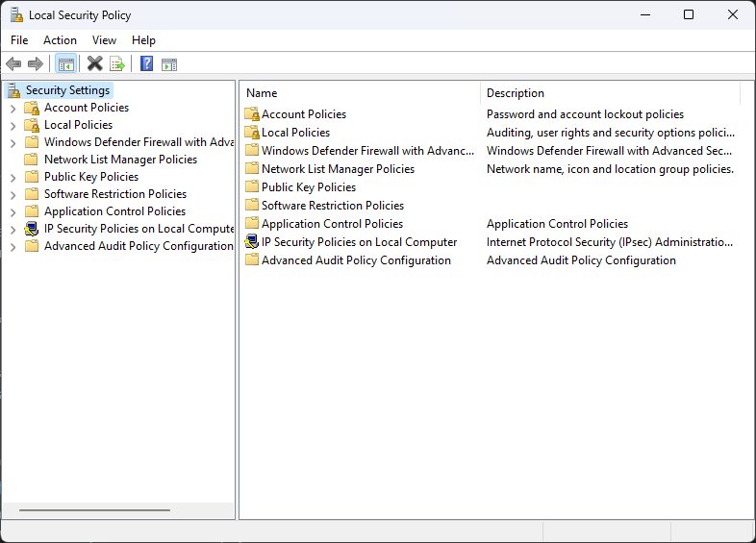The height and width of the screenshot is (543, 756).
Task: Expand Public Key Policies in tree
Action: coord(13,178)
